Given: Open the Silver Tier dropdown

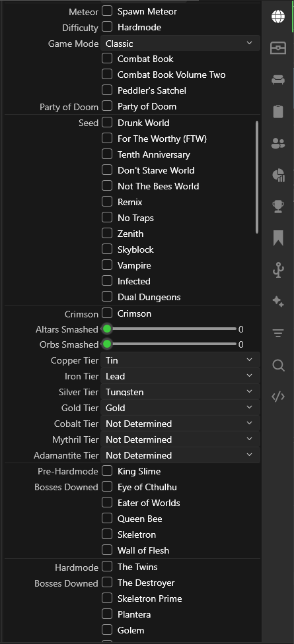Looking at the screenshot, I should tap(180, 392).
